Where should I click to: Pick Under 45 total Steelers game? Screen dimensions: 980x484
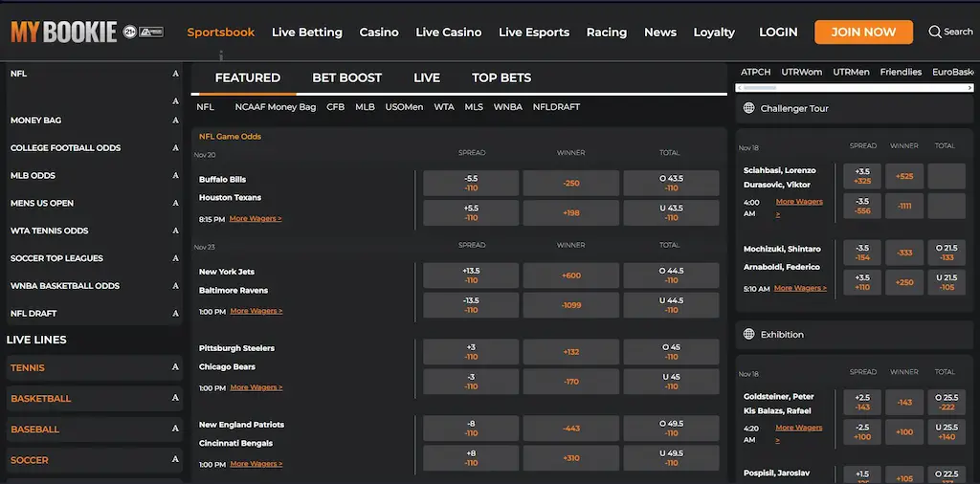(671, 382)
